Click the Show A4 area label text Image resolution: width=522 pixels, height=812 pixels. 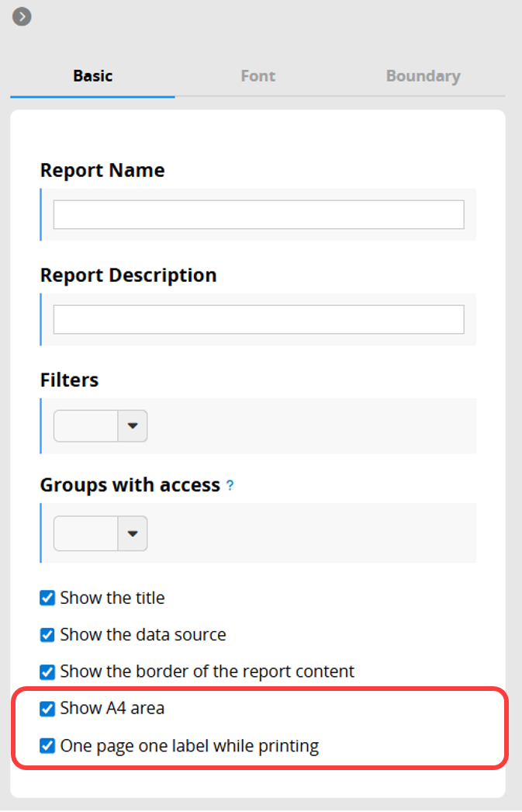click(x=112, y=709)
